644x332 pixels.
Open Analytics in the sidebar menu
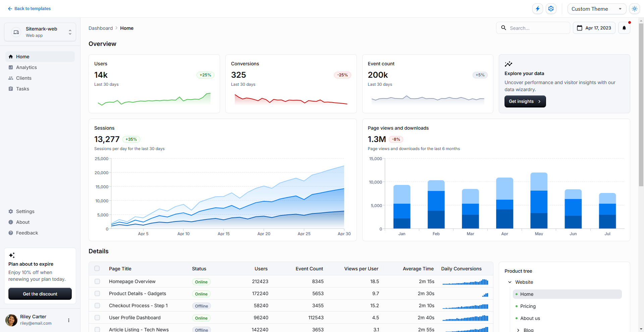tap(40, 67)
